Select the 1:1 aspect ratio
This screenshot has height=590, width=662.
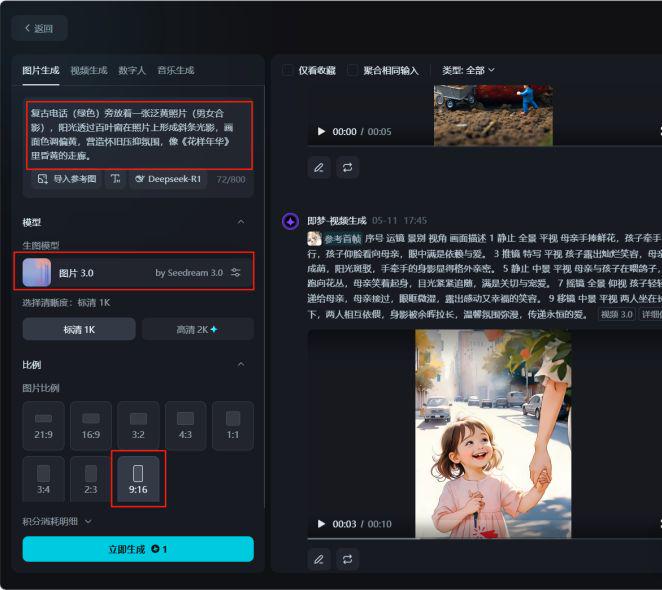point(233,426)
